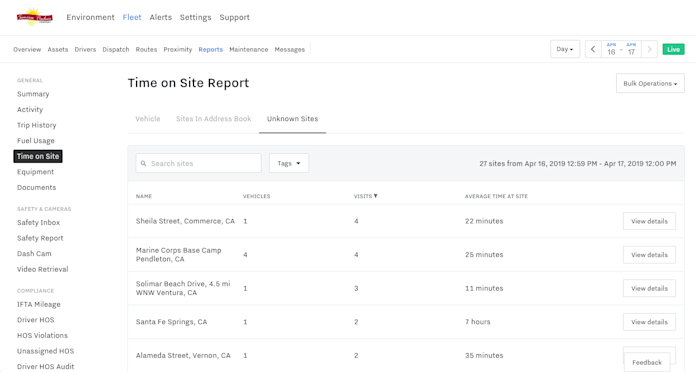Go to Dispatch section
The height and width of the screenshot is (372, 696).
(x=116, y=49)
